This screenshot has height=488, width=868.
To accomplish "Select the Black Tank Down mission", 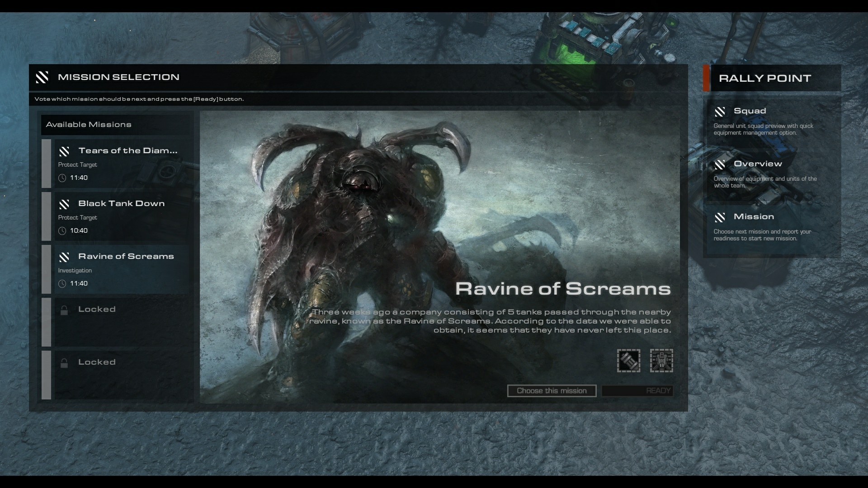I will 115,216.
